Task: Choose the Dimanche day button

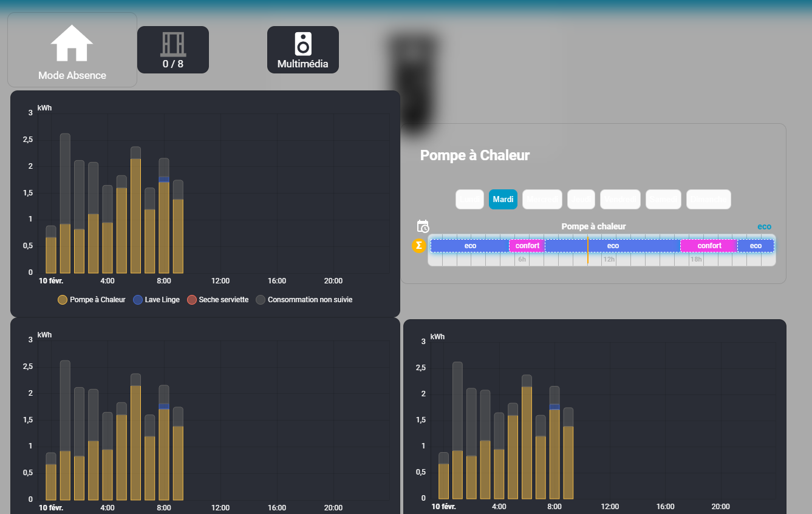Action: tap(708, 200)
